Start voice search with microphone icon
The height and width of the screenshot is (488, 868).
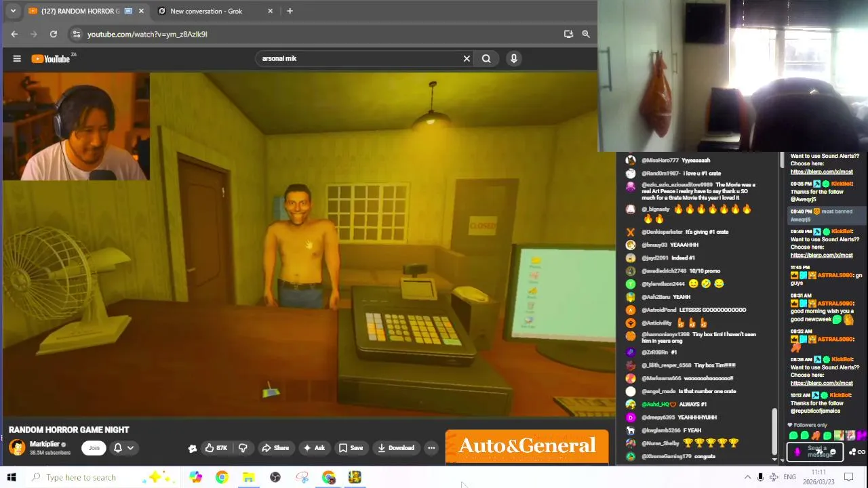[514, 58]
